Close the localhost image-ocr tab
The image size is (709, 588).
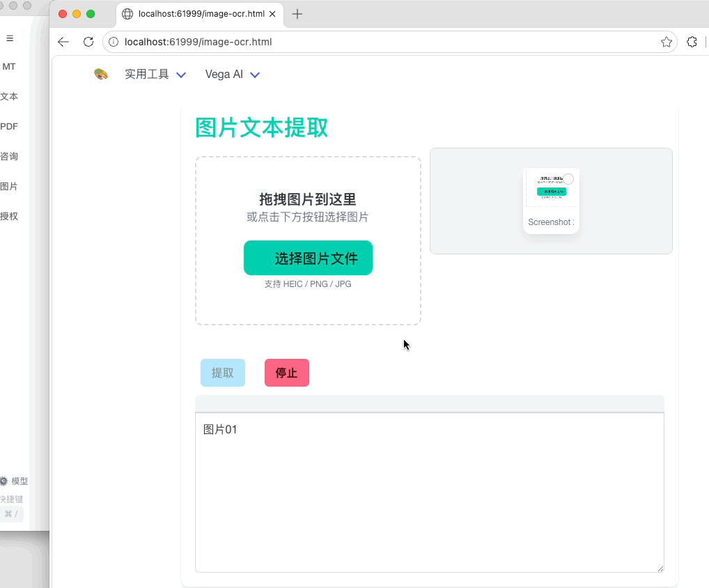272,14
